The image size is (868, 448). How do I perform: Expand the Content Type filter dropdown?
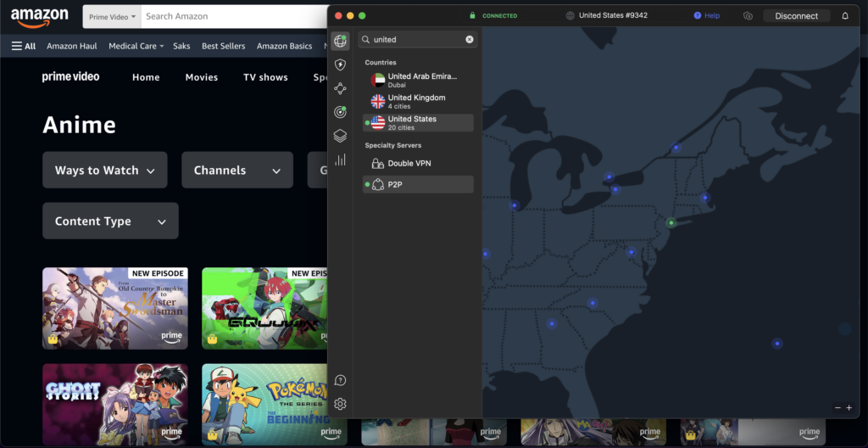point(111,221)
